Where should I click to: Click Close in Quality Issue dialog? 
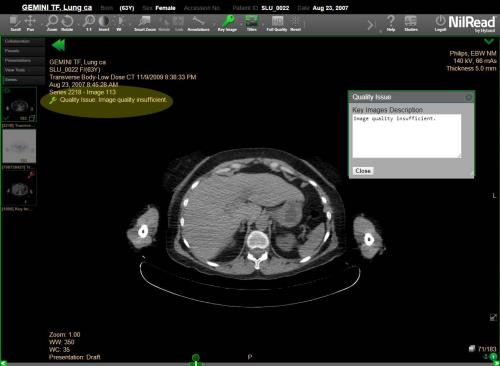[363, 171]
